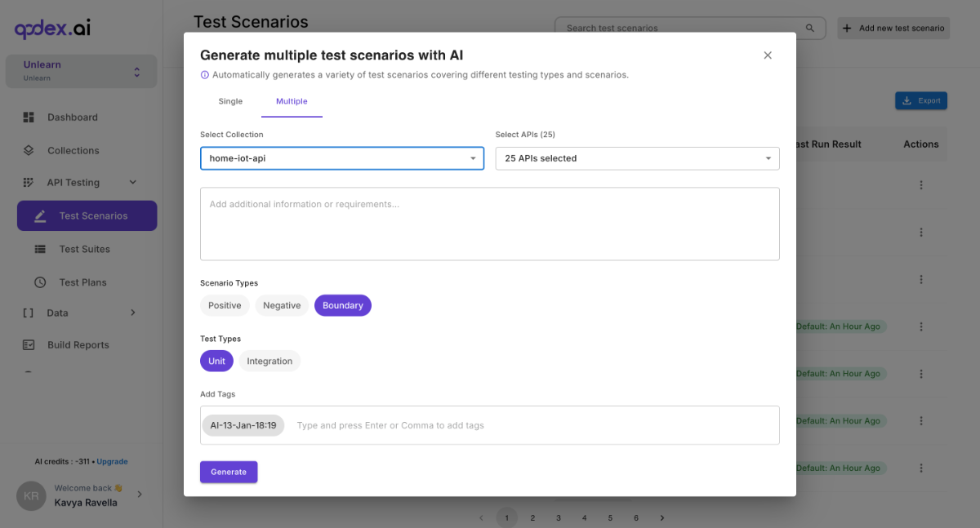This screenshot has width=980, height=528.
Task: Click the KR user avatar
Action: [31, 495]
